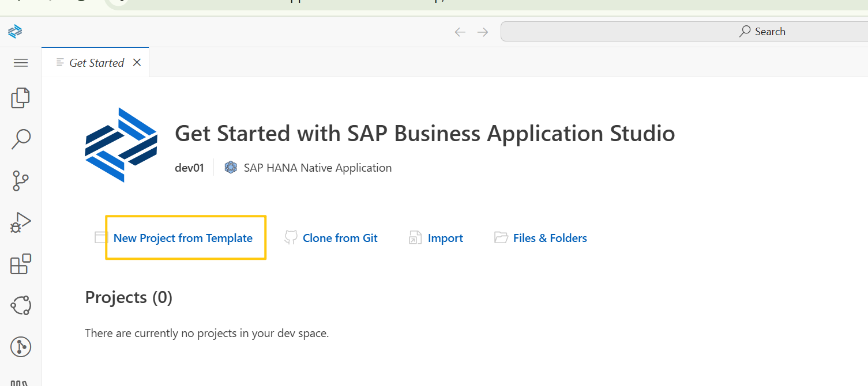
Task: Open the Explorer files view
Action: point(21,97)
